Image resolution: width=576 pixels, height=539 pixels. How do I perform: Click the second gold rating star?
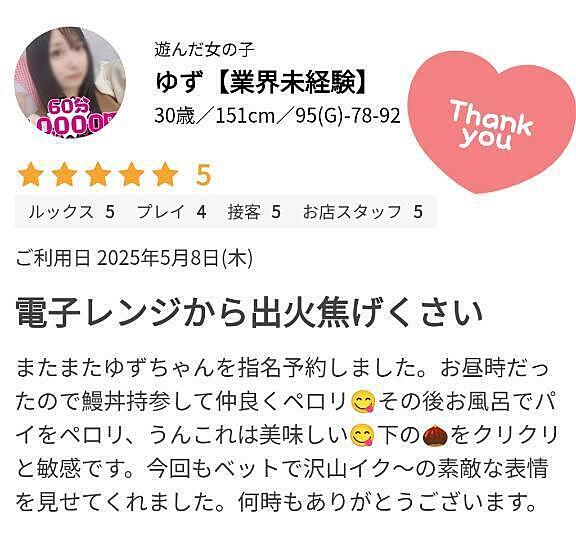tap(64, 175)
